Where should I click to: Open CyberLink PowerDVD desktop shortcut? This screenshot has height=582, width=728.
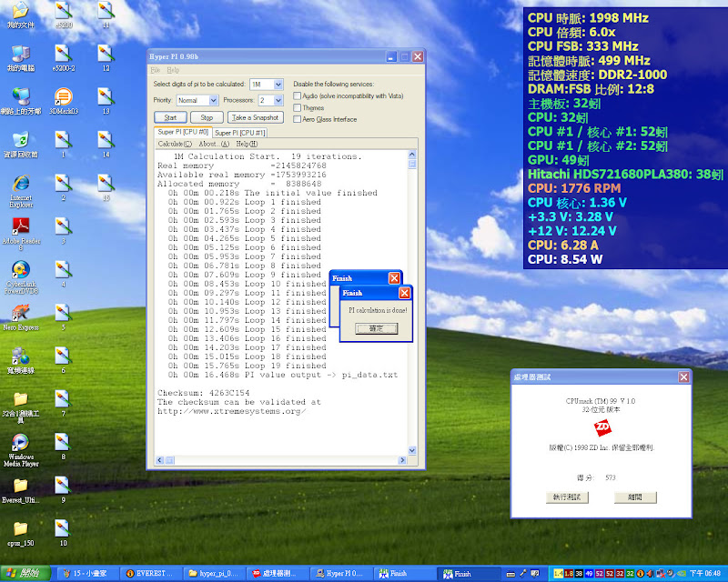(x=20, y=269)
